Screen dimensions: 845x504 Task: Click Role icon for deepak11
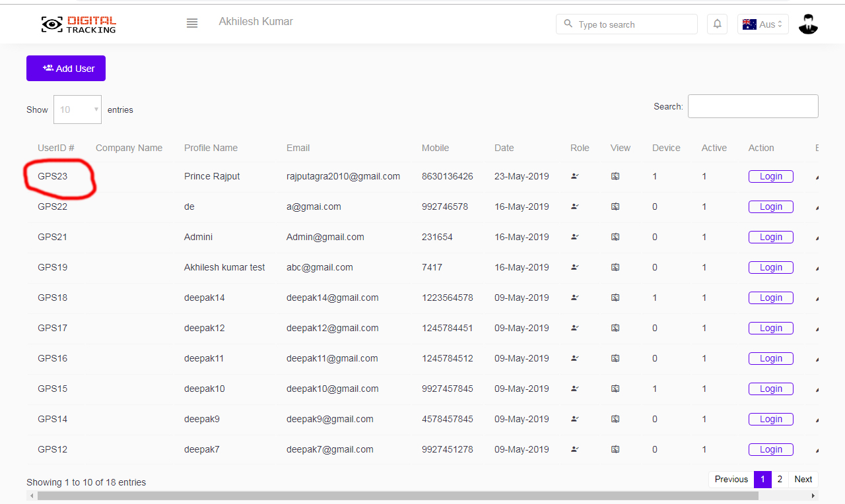click(x=575, y=358)
